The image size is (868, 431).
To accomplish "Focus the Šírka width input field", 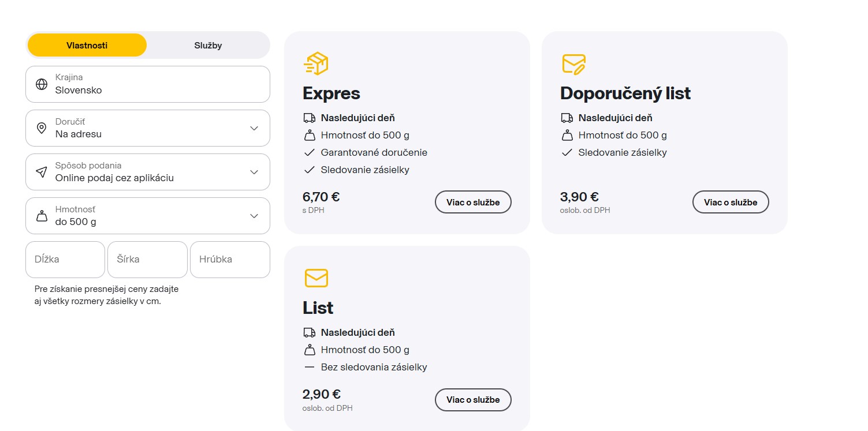I will coord(147,260).
